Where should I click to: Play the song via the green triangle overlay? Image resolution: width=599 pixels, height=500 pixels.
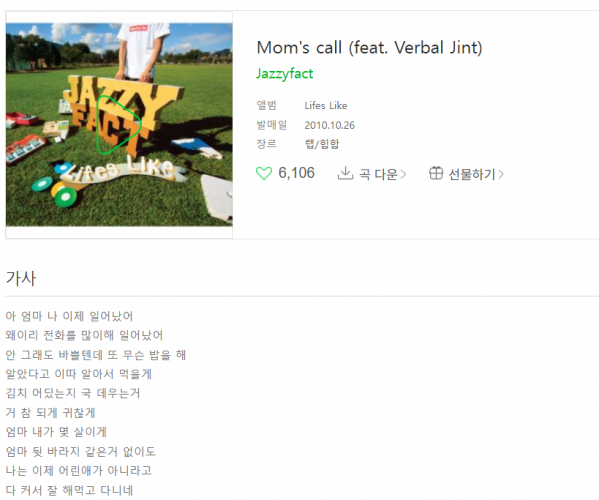[119, 125]
